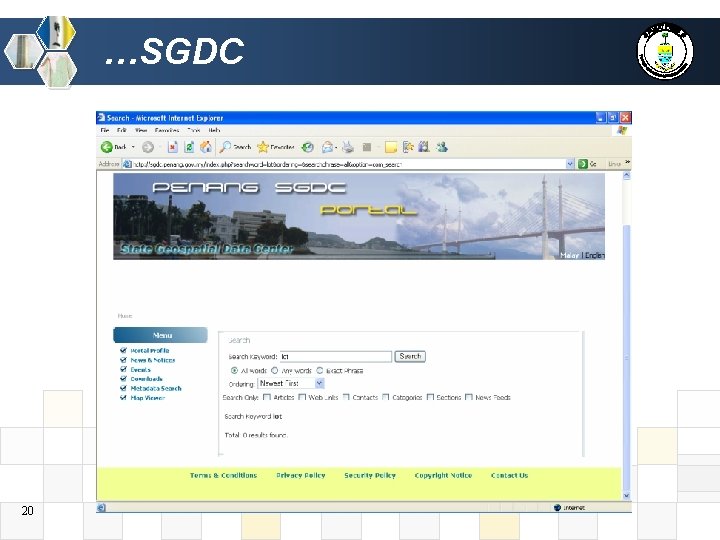
Task: Switch language to Malay
Action: 570,255
